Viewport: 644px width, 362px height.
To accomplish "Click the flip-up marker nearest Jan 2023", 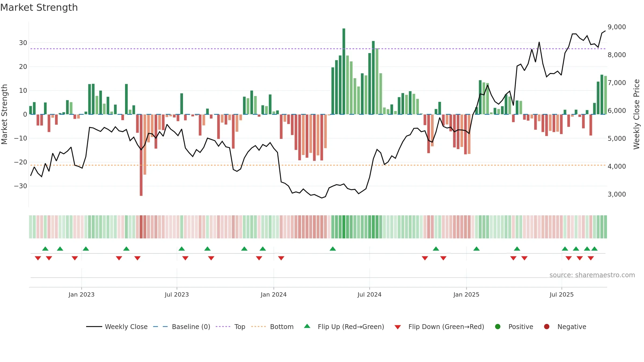I will pyautogui.click(x=86, y=249).
